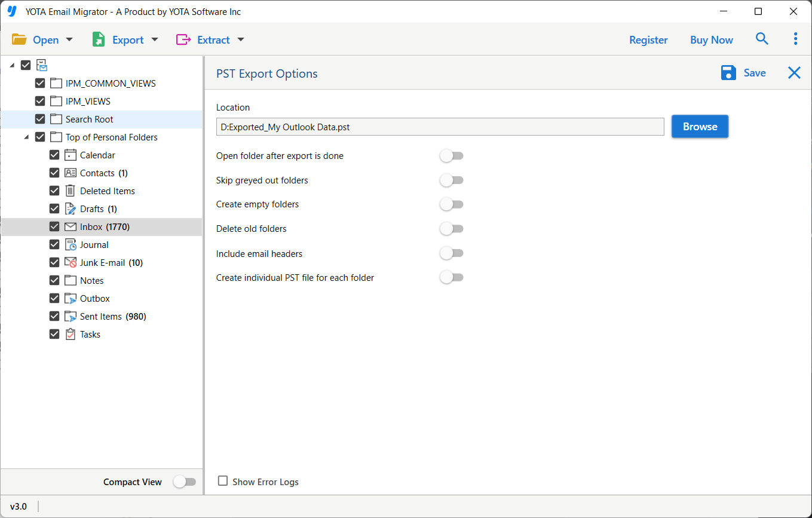Viewport: 812px width, 518px height.
Task: Select the IPM_COMMON_VIEWS label
Action: (x=111, y=83)
